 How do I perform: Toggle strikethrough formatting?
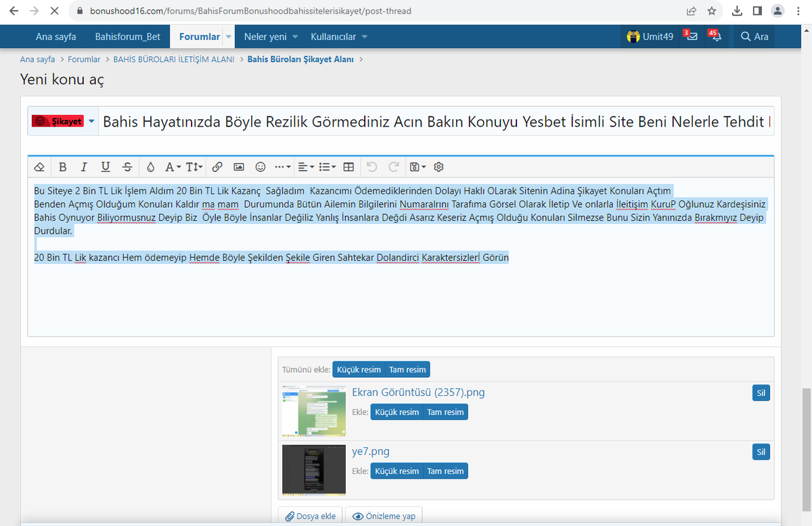[127, 167]
